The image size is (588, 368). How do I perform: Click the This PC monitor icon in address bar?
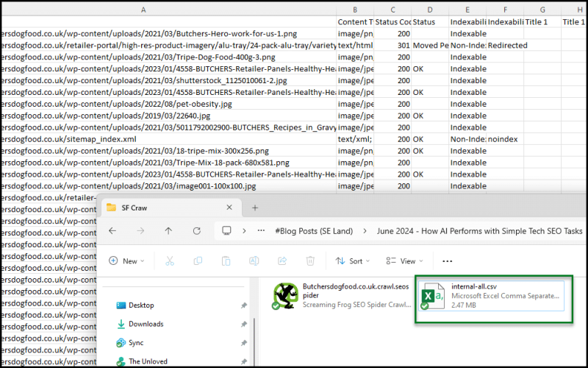(x=226, y=230)
